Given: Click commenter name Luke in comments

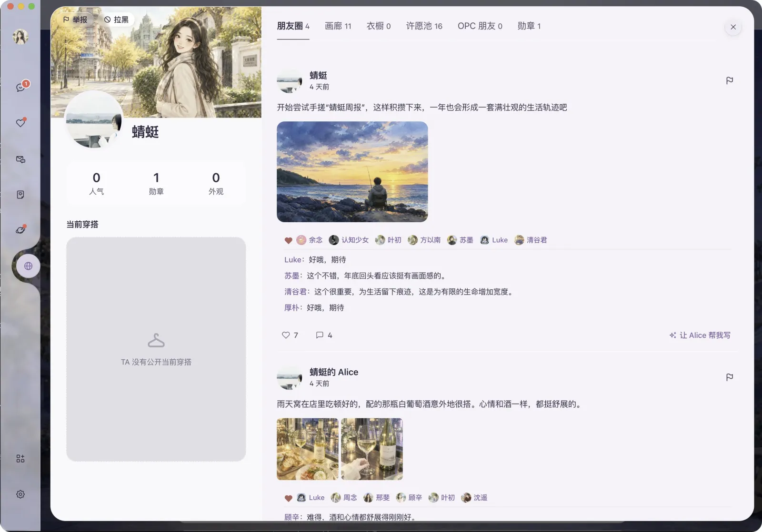Looking at the screenshot, I should click(x=293, y=260).
